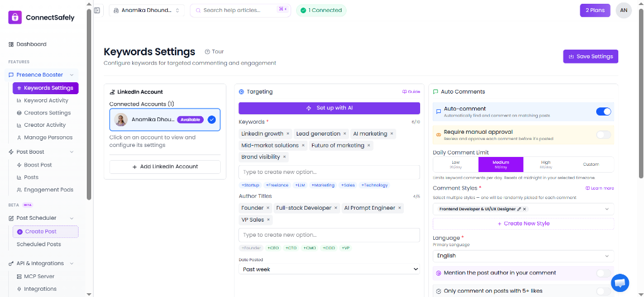Remove the Founder author title
Screen dimensions: 644x297
[268, 208]
